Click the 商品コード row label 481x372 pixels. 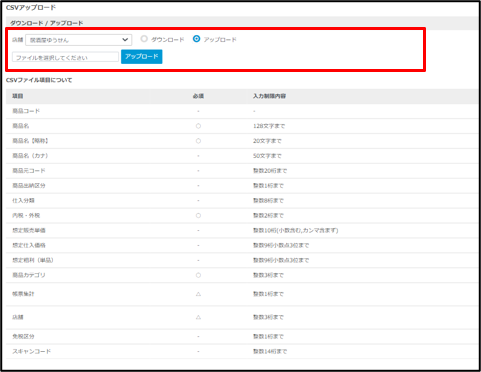click(x=26, y=111)
